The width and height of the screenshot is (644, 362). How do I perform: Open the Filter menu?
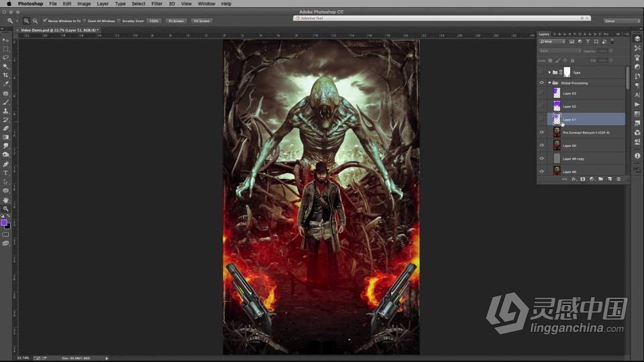coord(157,4)
